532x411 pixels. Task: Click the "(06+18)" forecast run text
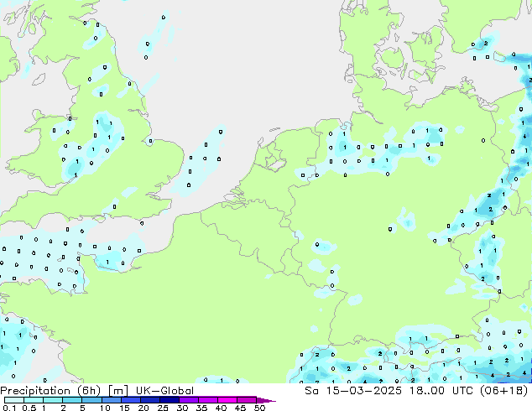tap(503, 391)
